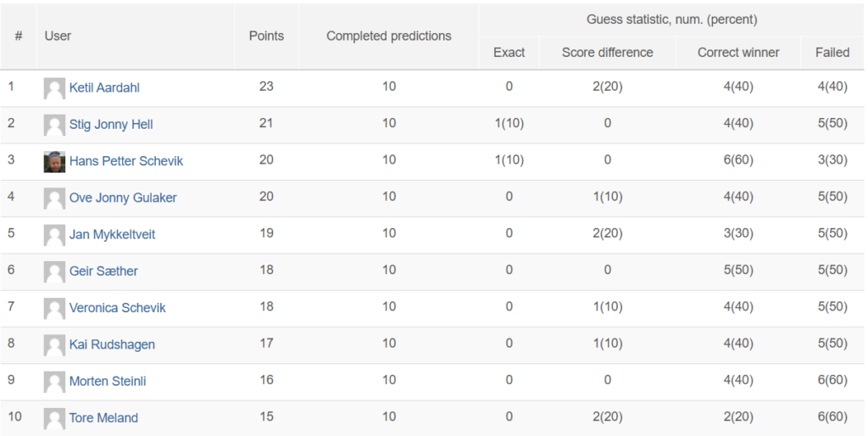This screenshot has width=868, height=436.
Task: Open Ketil Aardahl's user profile link
Action: coord(104,87)
